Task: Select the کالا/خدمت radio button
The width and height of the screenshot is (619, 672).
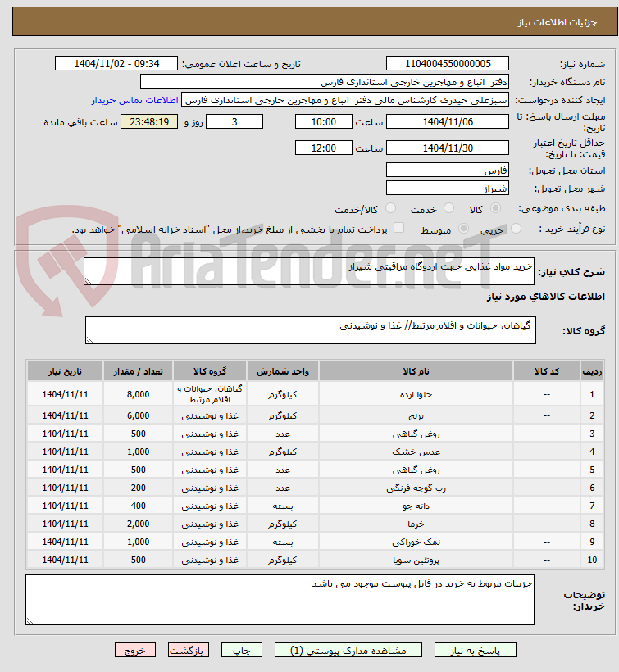Action: tap(390, 208)
